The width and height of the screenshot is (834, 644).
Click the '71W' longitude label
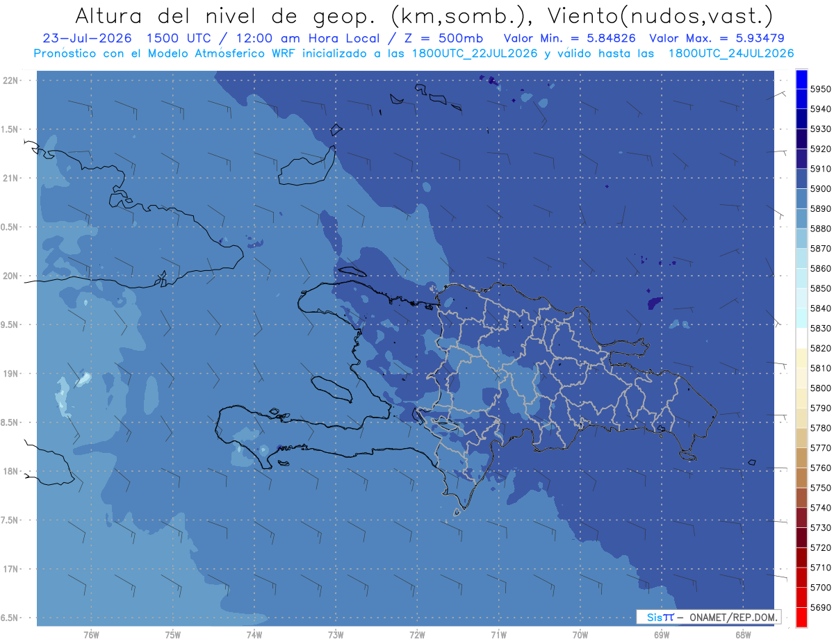[x=498, y=634]
